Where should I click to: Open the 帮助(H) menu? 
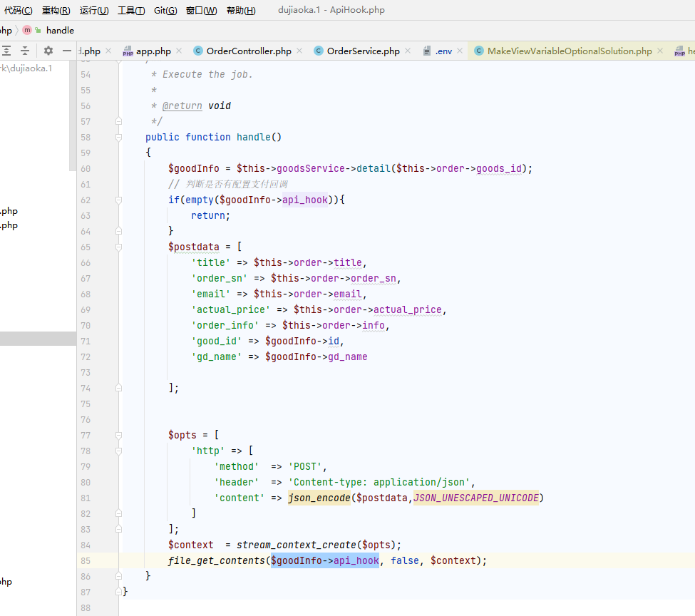click(241, 10)
